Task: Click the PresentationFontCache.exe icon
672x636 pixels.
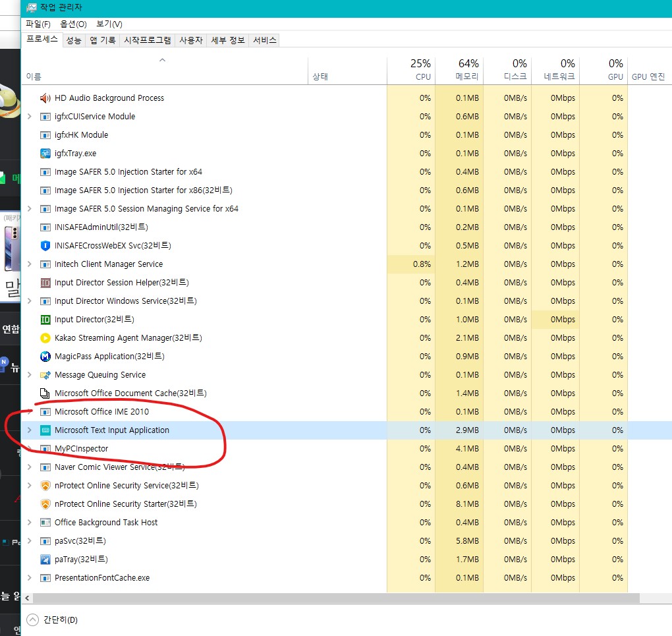Action: coord(45,578)
